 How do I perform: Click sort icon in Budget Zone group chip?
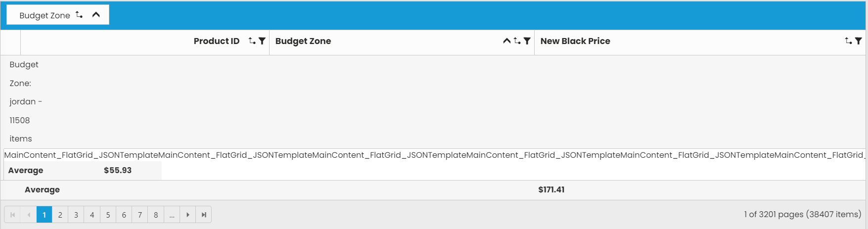[x=79, y=15]
